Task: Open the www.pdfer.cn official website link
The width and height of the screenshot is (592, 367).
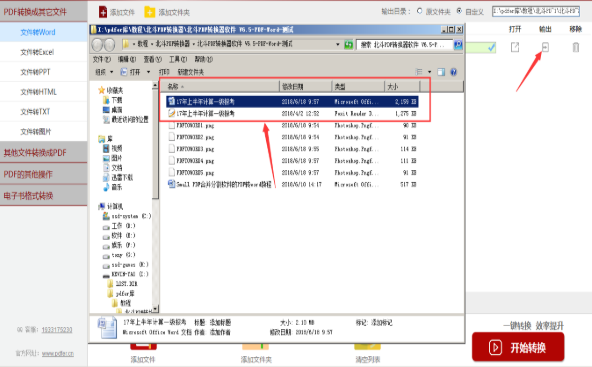Action: 58,353
